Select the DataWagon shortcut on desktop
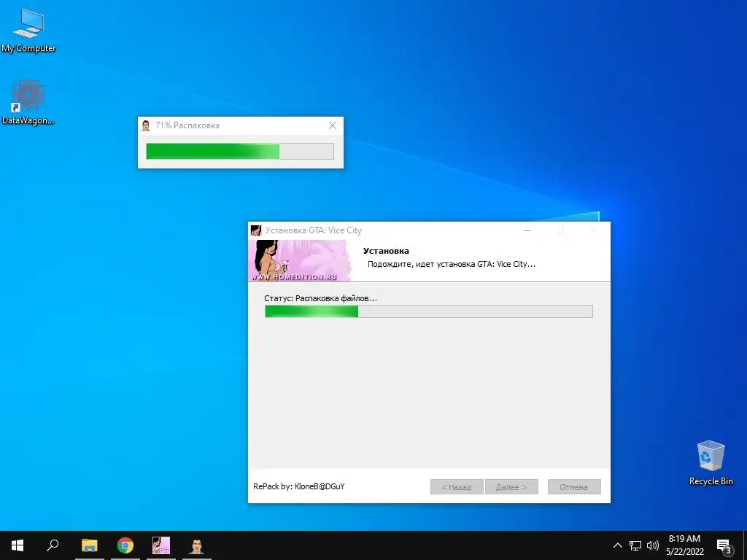The width and height of the screenshot is (747, 560). pos(28,102)
